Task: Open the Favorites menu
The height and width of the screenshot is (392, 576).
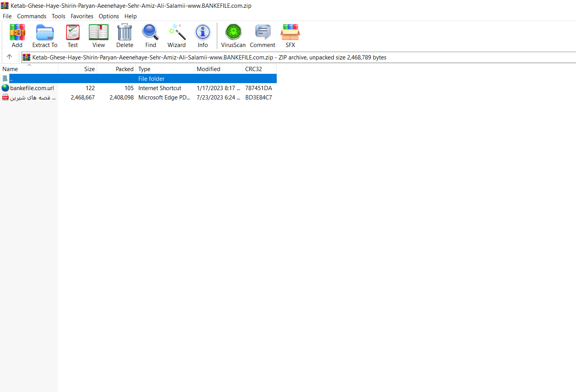Action: click(x=82, y=16)
